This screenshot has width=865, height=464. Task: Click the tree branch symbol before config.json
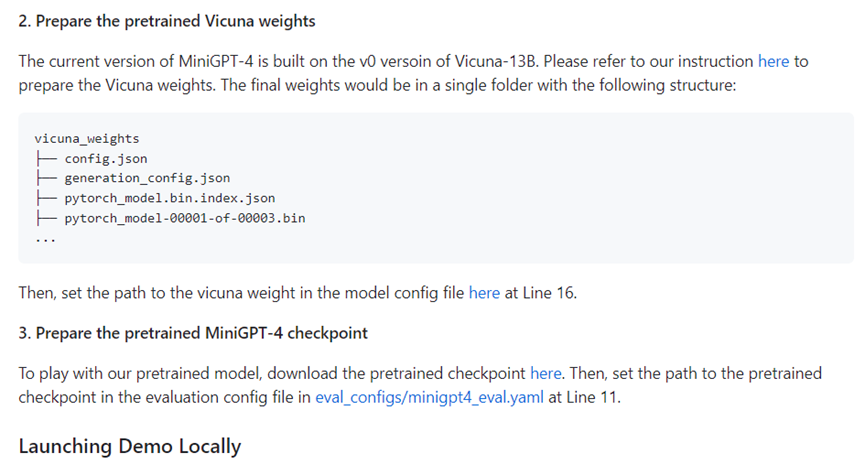[46, 159]
